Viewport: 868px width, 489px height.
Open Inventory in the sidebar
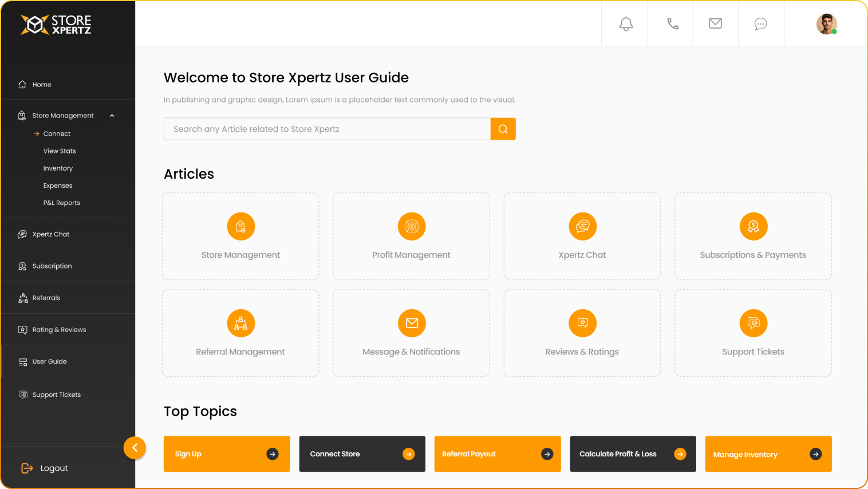click(x=58, y=168)
